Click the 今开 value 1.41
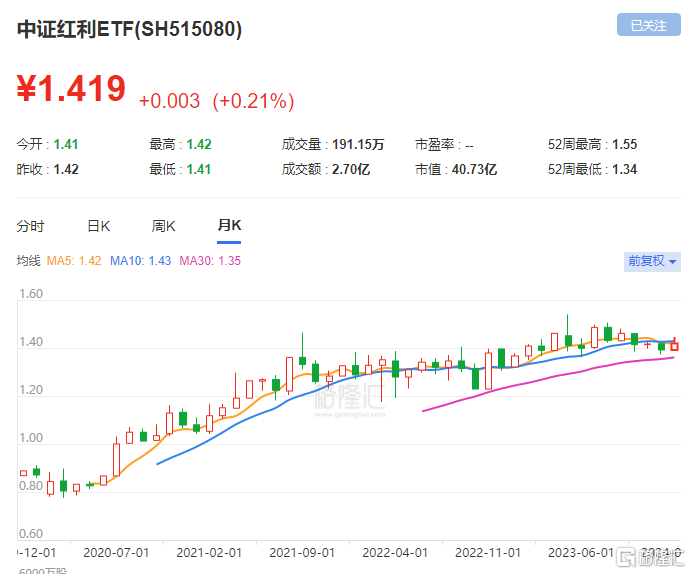The width and height of the screenshot is (691, 574). [66, 144]
